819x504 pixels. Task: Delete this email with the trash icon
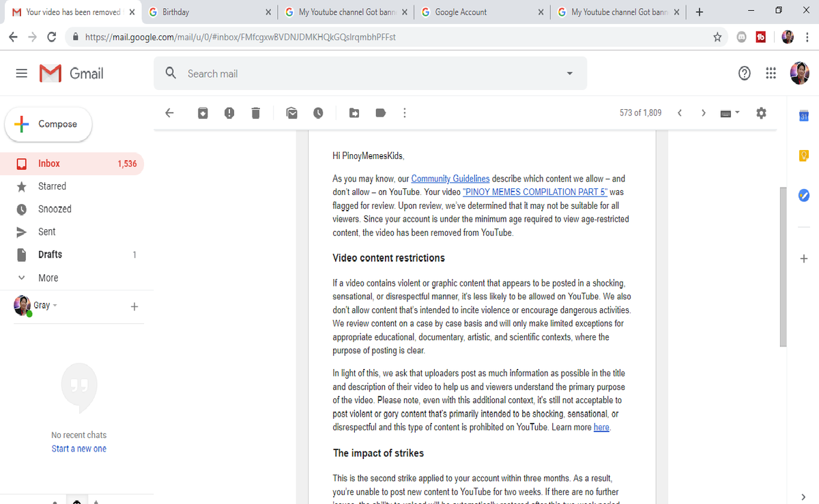pyautogui.click(x=256, y=113)
